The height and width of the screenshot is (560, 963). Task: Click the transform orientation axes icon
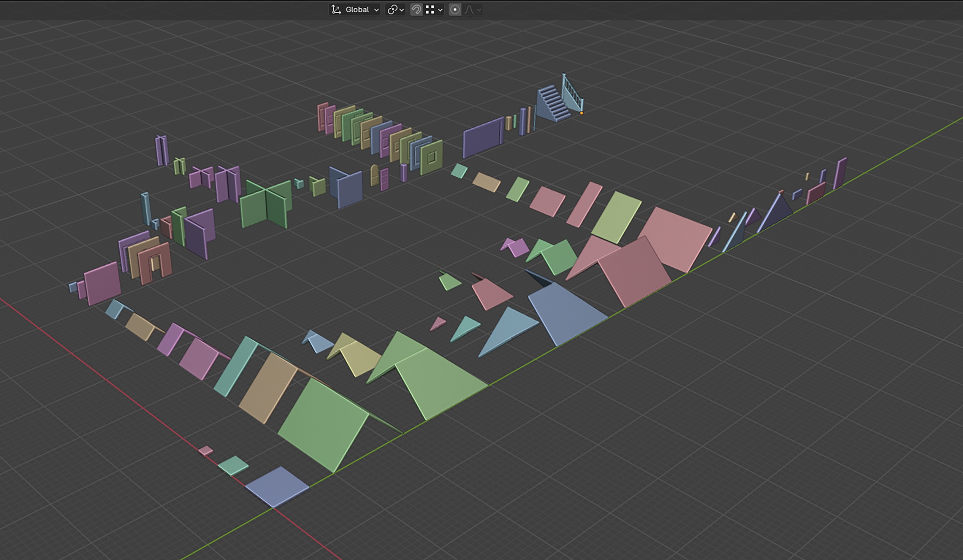coord(336,9)
